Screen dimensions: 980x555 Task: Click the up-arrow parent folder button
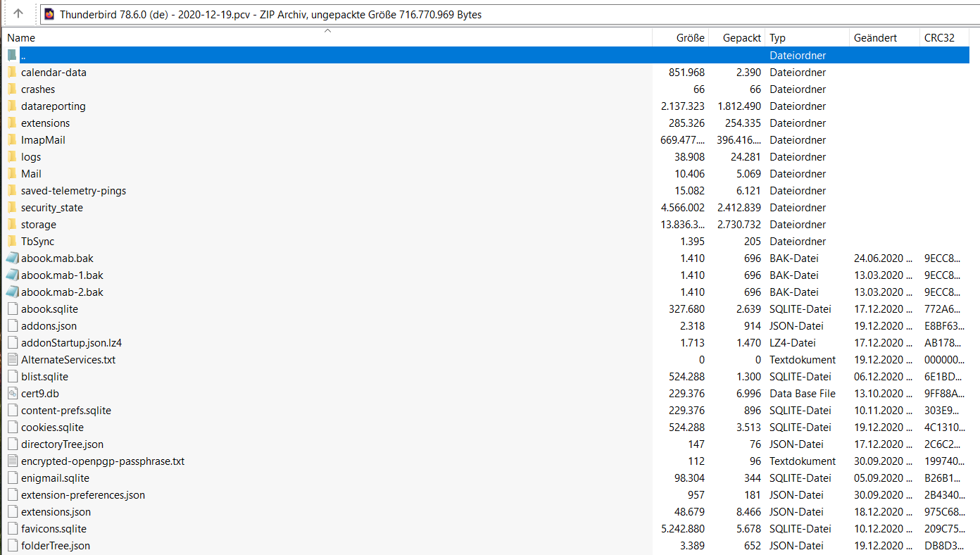point(18,13)
